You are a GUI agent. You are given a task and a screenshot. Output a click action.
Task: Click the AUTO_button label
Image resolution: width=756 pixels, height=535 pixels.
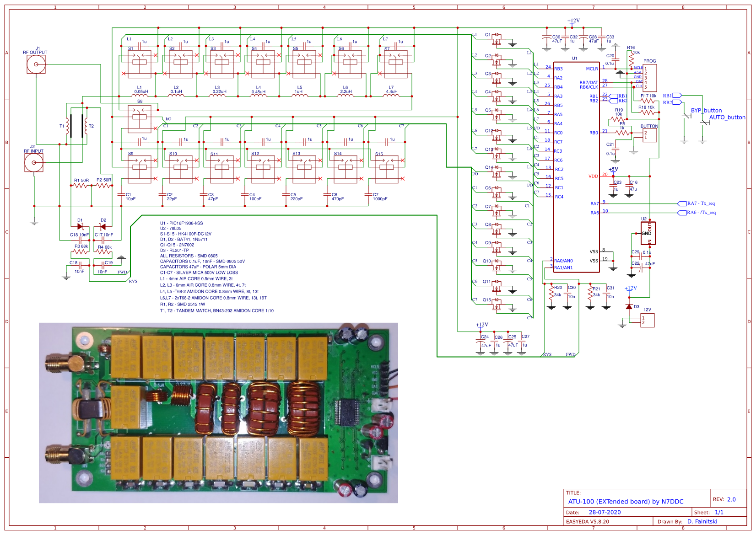[728, 117]
